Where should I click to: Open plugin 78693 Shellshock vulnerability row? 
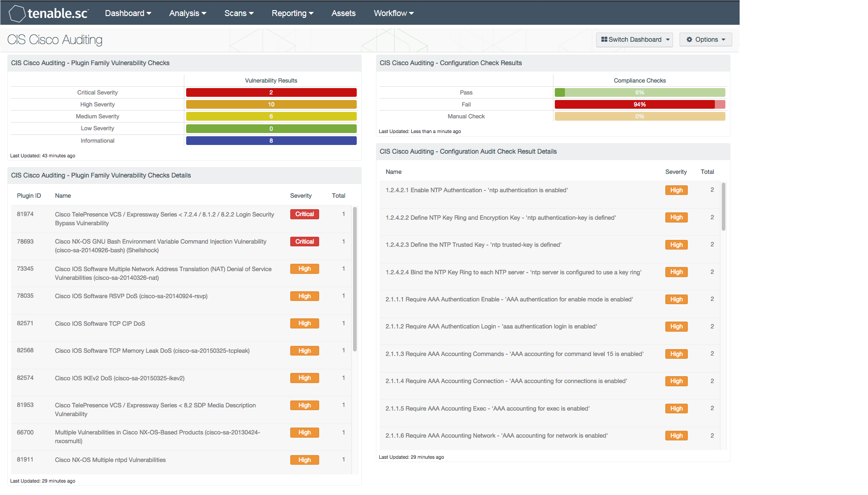pos(181,246)
